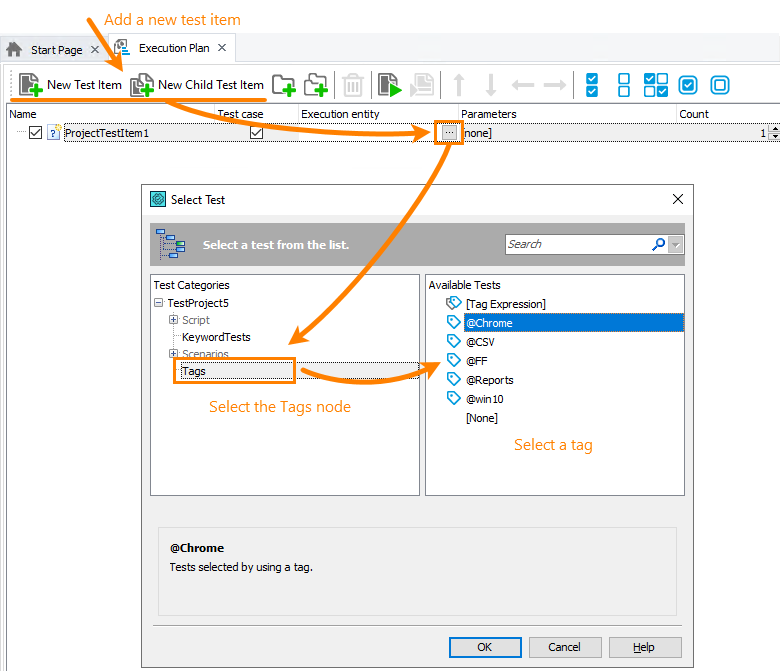Toggle the Test case checkbox for ProjectTestItem1
The width and height of the screenshot is (780, 671).
(257, 132)
